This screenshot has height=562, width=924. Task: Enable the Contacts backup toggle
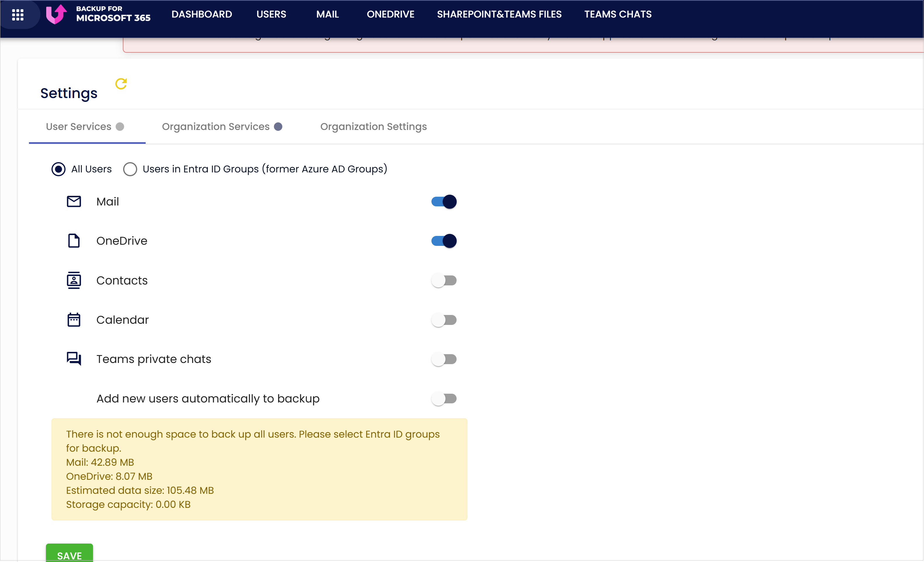tap(444, 280)
